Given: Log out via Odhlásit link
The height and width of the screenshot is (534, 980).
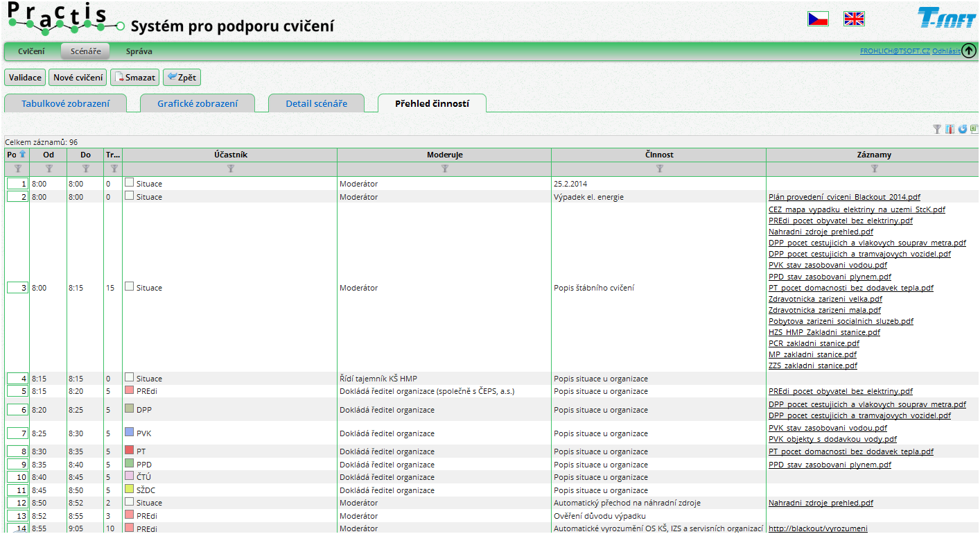Looking at the screenshot, I should point(947,51).
